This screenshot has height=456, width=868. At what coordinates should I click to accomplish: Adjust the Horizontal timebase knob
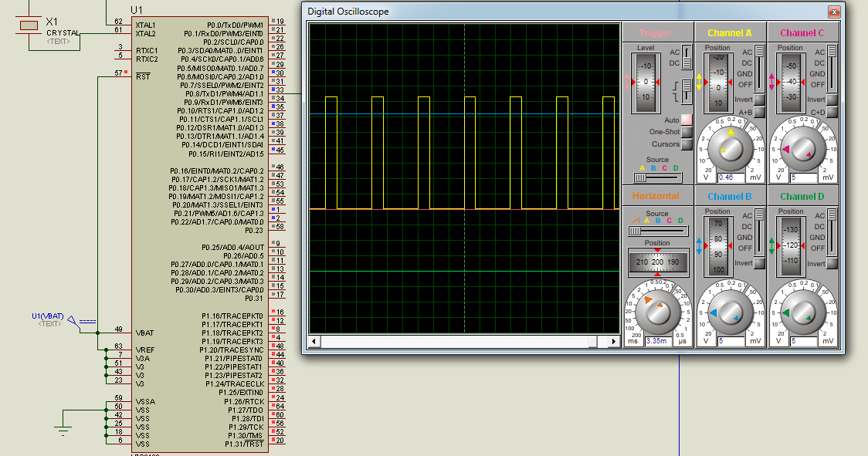tap(658, 312)
